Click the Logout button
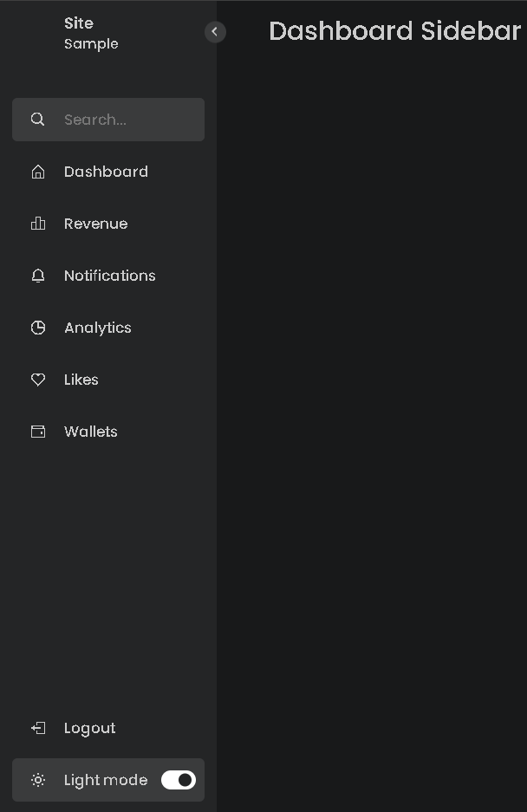 90,728
